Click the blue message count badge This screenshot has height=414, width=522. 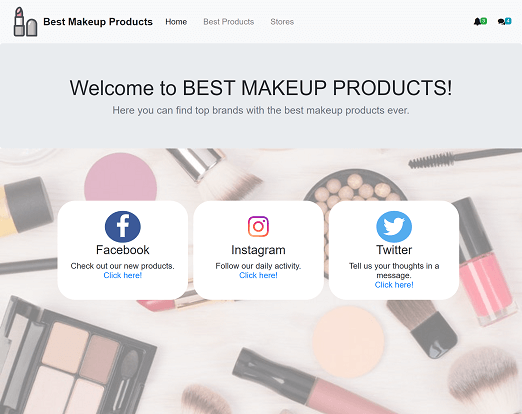click(508, 21)
